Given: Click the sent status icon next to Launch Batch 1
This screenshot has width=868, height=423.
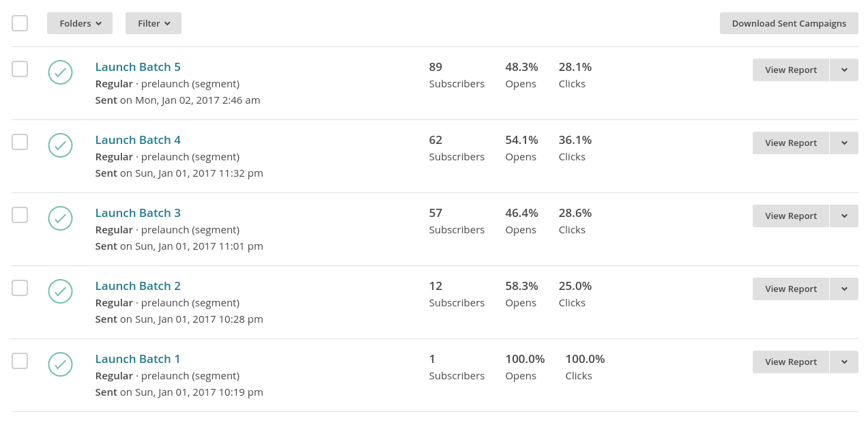Looking at the screenshot, I should pos(60,364).
